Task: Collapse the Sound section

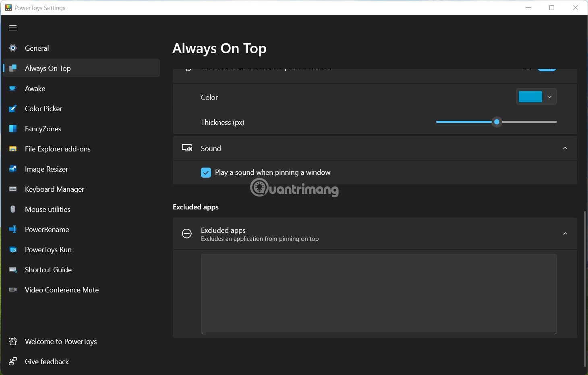Action: click(x=565, y=148)
